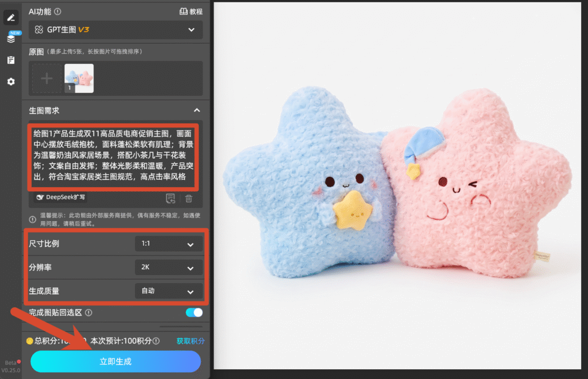Click the 立即生成 generate button

pos(115,361)
